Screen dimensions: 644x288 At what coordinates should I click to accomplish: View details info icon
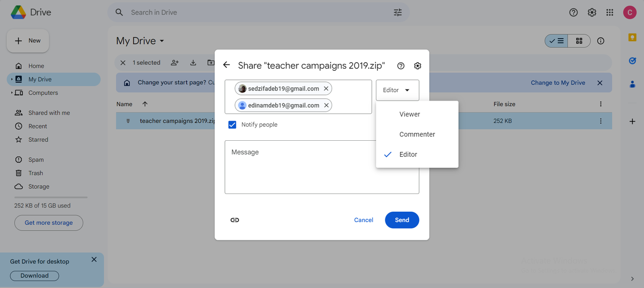click(601, 41)
